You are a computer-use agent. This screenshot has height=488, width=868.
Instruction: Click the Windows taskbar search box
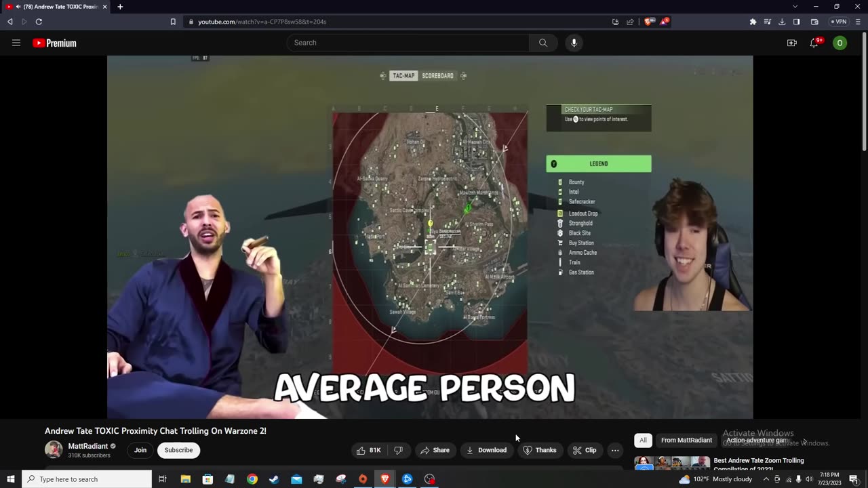(x=87, y=479)
